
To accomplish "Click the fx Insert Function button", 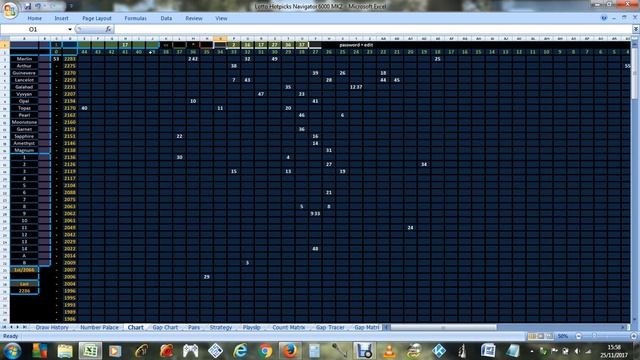I will [108, 29].
